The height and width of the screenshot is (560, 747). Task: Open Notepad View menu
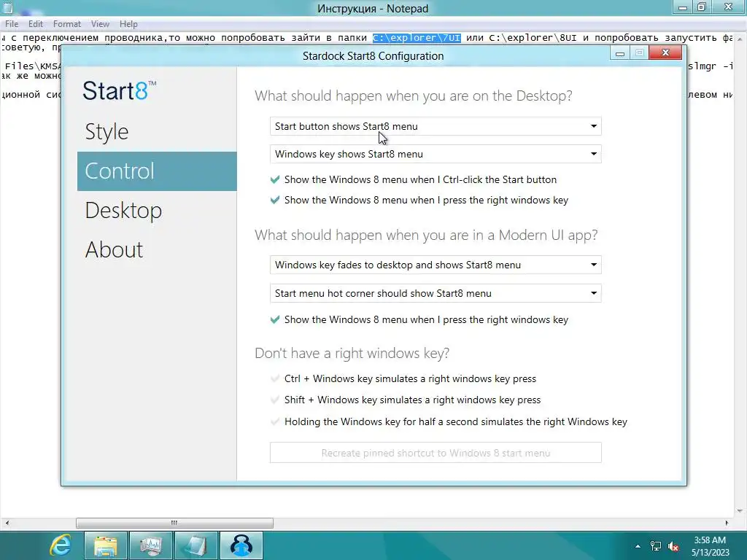coord(100,24)
